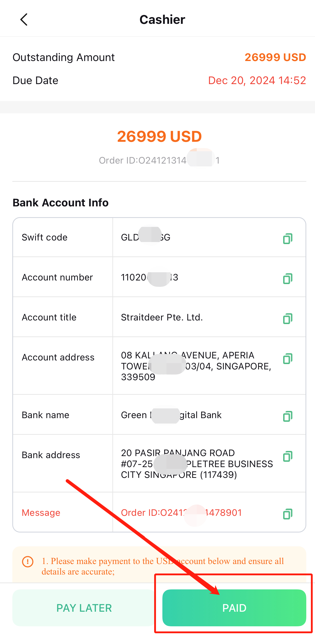Copy account title Straitdeer Pte. Ltd.
This screenshot has height=644, width=315.
[288, 318]
